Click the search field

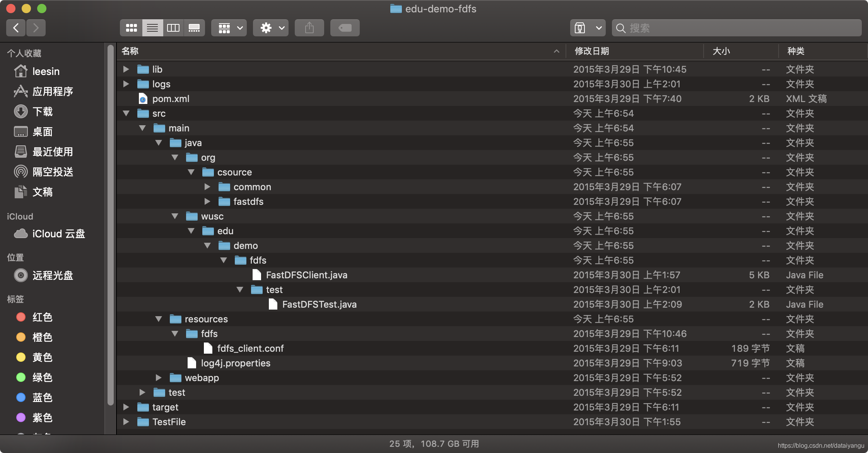coord(735,28)
